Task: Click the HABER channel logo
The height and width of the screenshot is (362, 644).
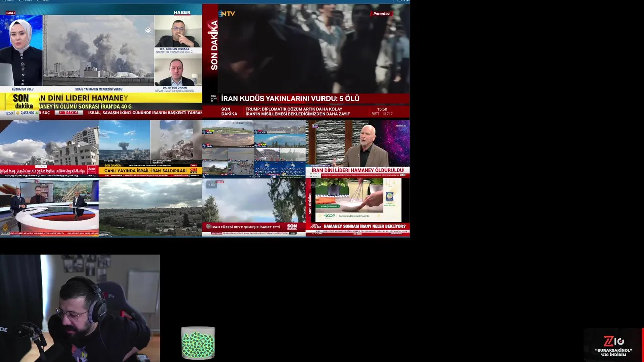Action: [x=182, y=13]
